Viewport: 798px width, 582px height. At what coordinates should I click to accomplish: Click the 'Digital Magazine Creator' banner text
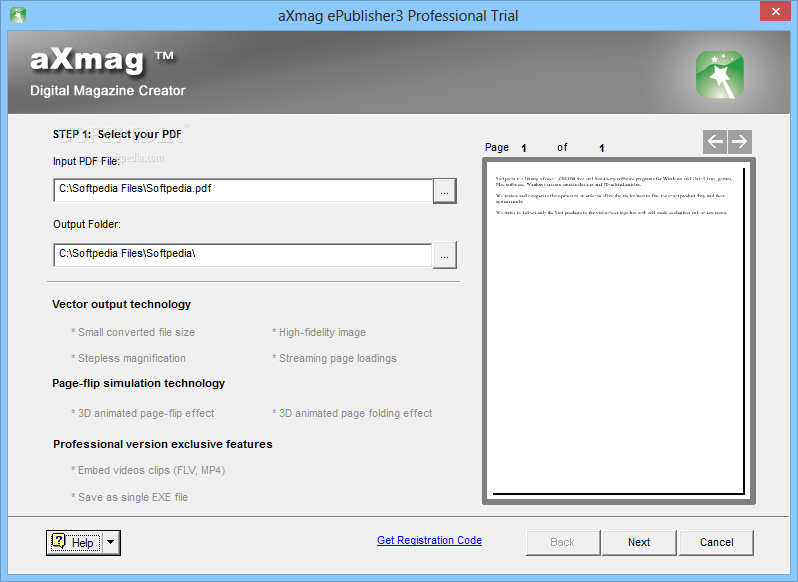108,91
